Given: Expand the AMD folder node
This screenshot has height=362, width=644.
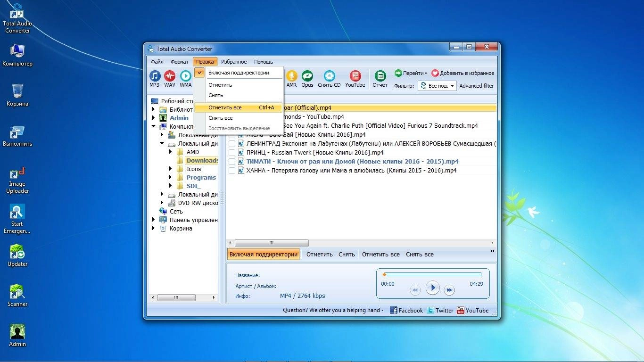Looking at the screenshot, I should click(x=171, y=152).
